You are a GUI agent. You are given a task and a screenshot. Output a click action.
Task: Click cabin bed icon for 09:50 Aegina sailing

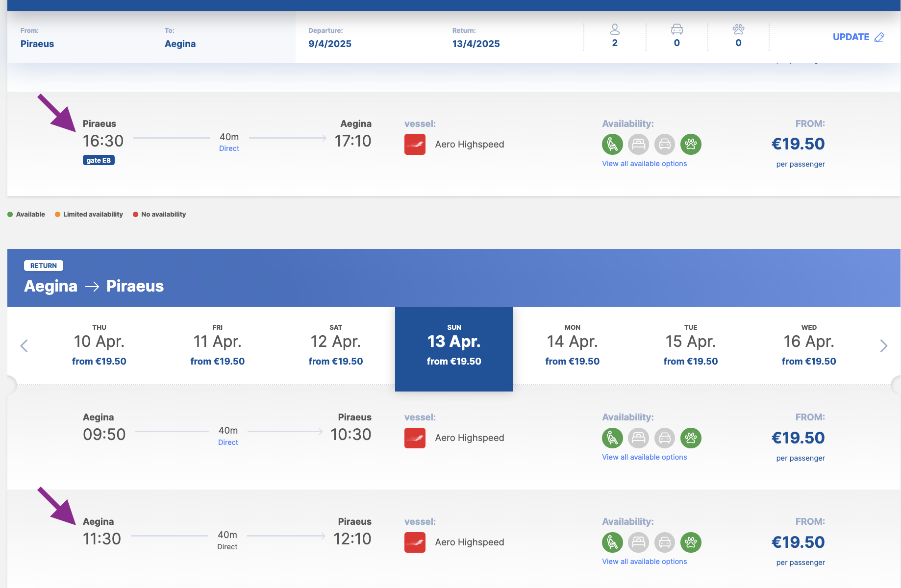[638, 438]
